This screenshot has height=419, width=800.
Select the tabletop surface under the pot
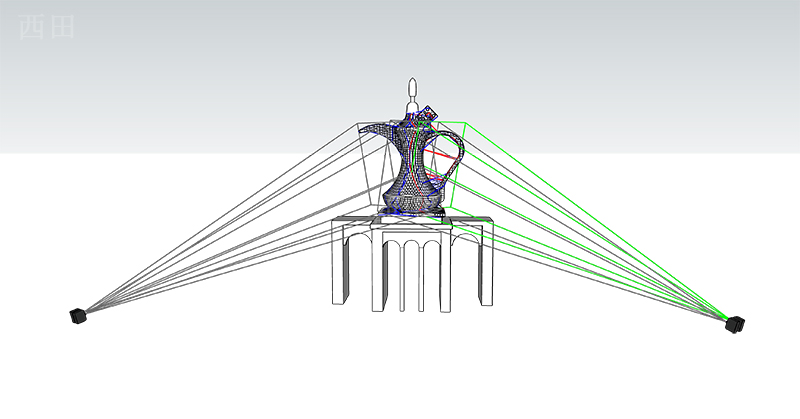pos(412,219)
